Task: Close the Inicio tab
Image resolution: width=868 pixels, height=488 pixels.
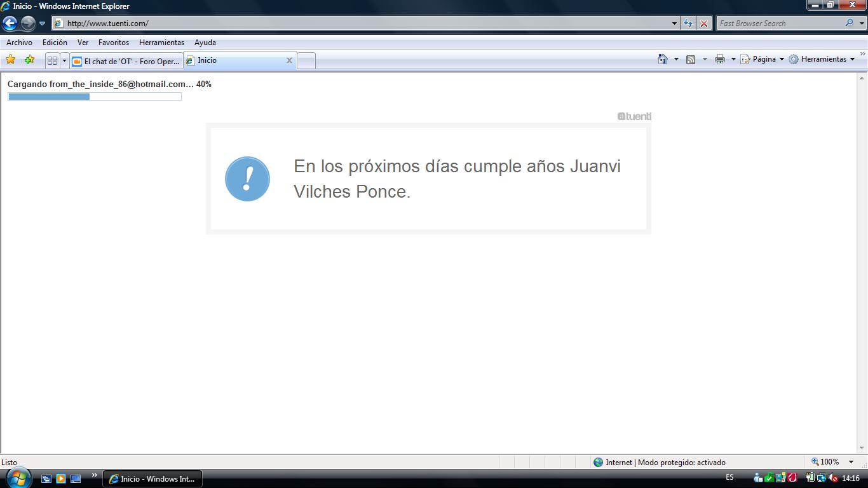Action: tap(289, 60)
